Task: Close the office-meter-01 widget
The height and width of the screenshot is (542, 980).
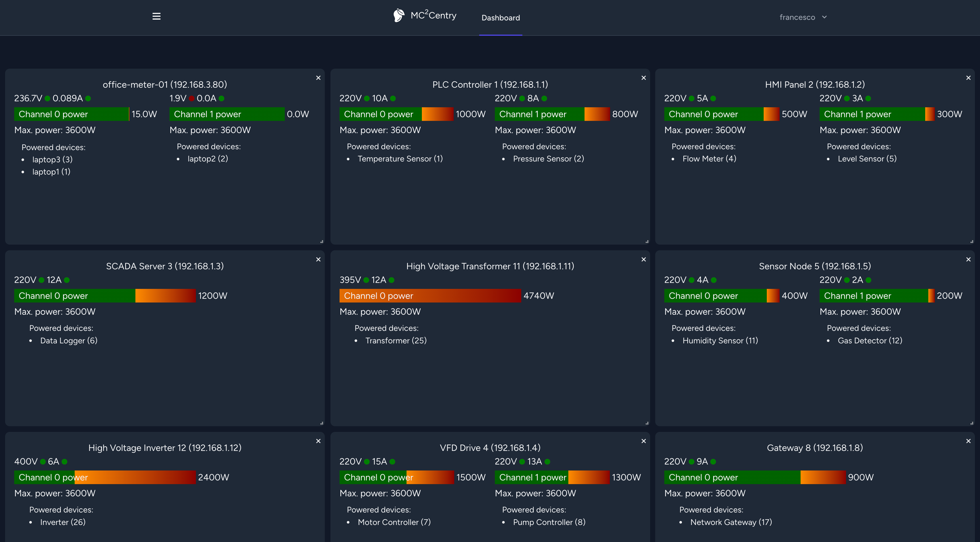Action: click(319, 78)
